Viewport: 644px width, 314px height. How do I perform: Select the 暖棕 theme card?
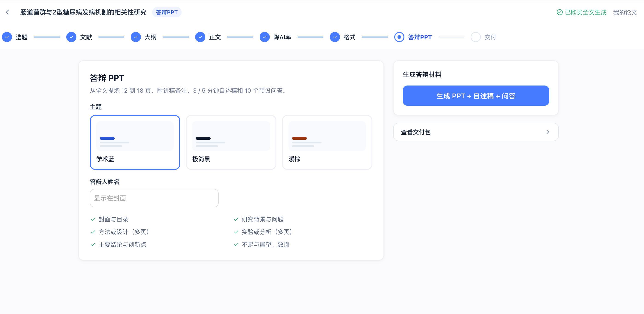[x=327, y=142]
